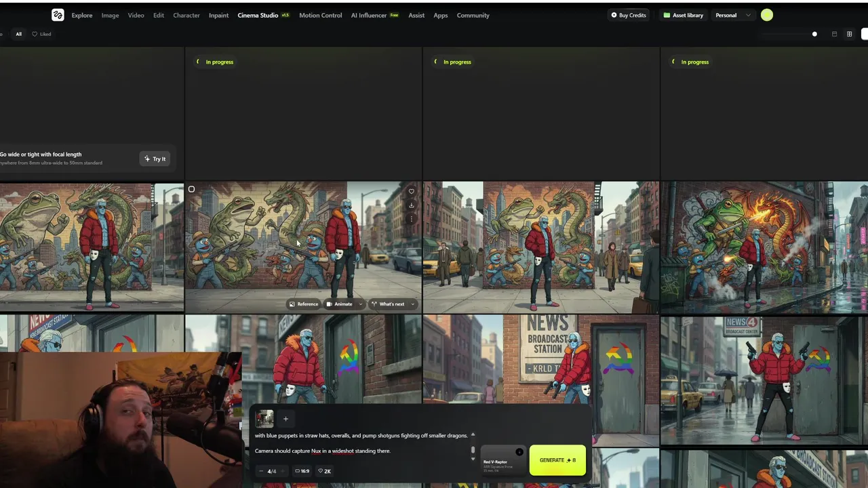The image size is (868, 488).
Task: Open the frog and dragon mural thumbnail, leftmost
Action: tap(92, 247)
